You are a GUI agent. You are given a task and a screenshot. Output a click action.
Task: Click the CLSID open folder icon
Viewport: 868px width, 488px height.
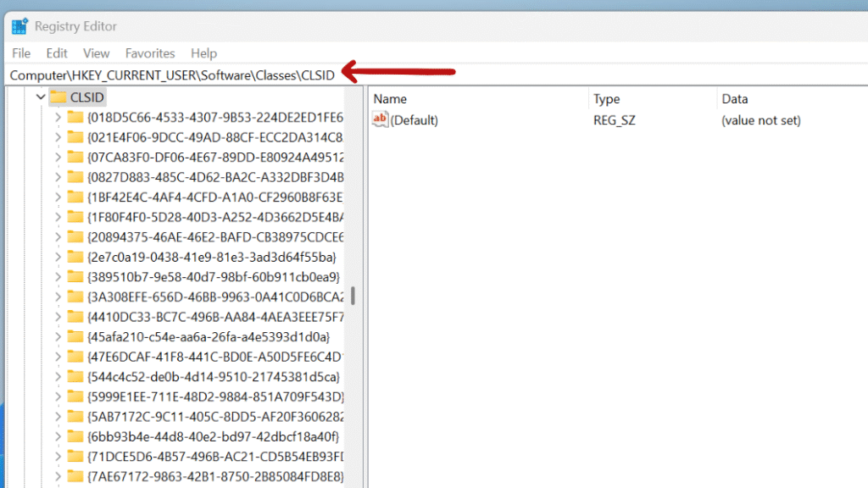(58, 97)
